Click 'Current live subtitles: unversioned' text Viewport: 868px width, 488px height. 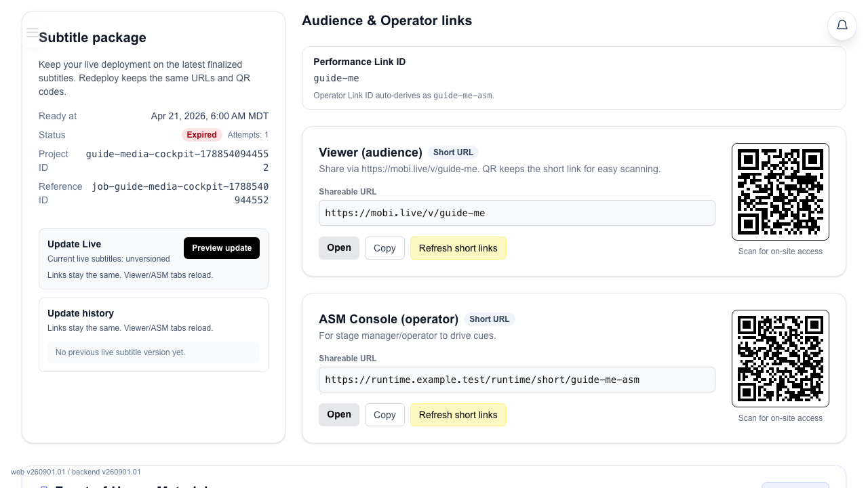tap(108, 259)
